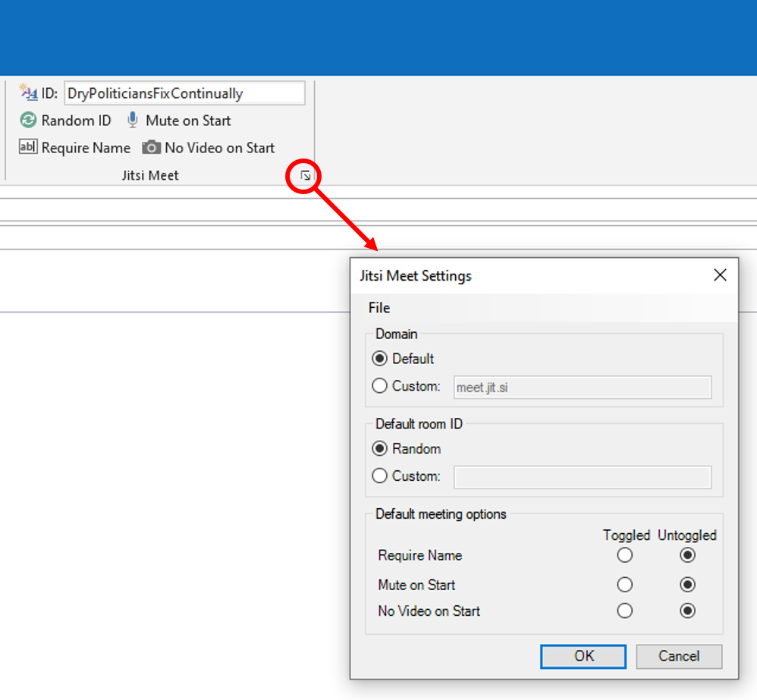Viewport: 757px width, 700px height.
Task: Select the Custom domain radio button
Action: point(379,386)
